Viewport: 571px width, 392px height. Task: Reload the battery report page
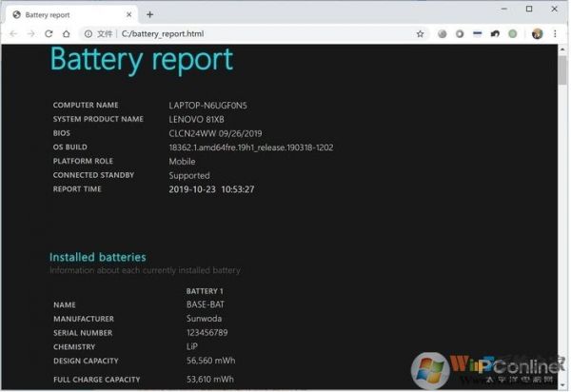[x=49, y=34]
